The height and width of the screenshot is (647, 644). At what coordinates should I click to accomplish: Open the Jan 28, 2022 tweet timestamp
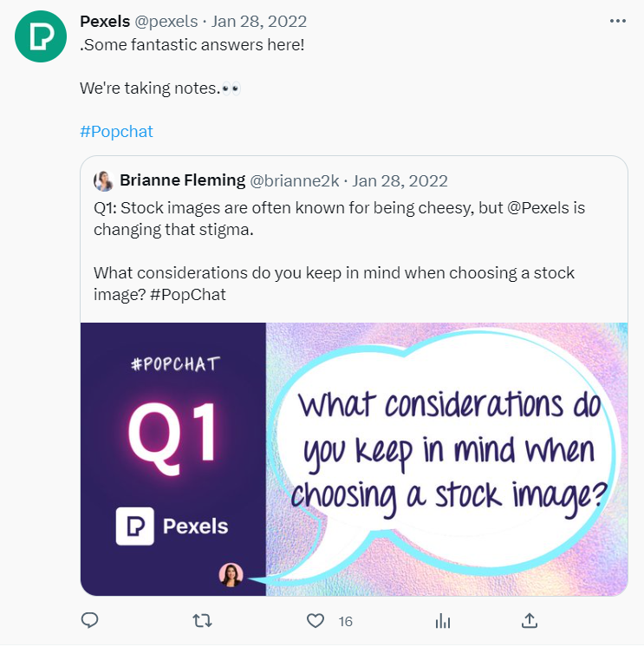point(259,22)
